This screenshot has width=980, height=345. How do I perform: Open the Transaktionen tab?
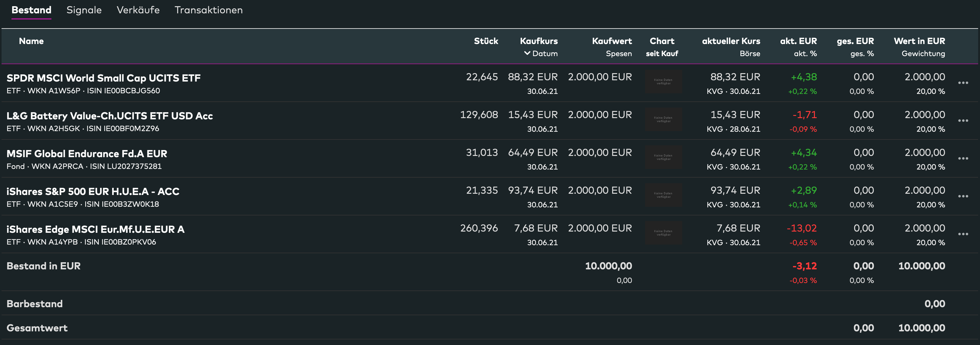(208, 10)
